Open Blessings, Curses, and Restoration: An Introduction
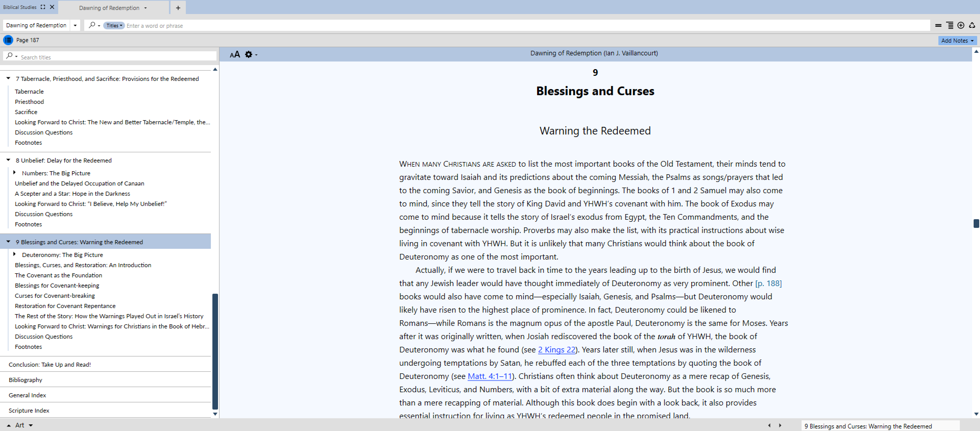The height and width of the screenshot is (431, 980). click(x=83, y=265)
